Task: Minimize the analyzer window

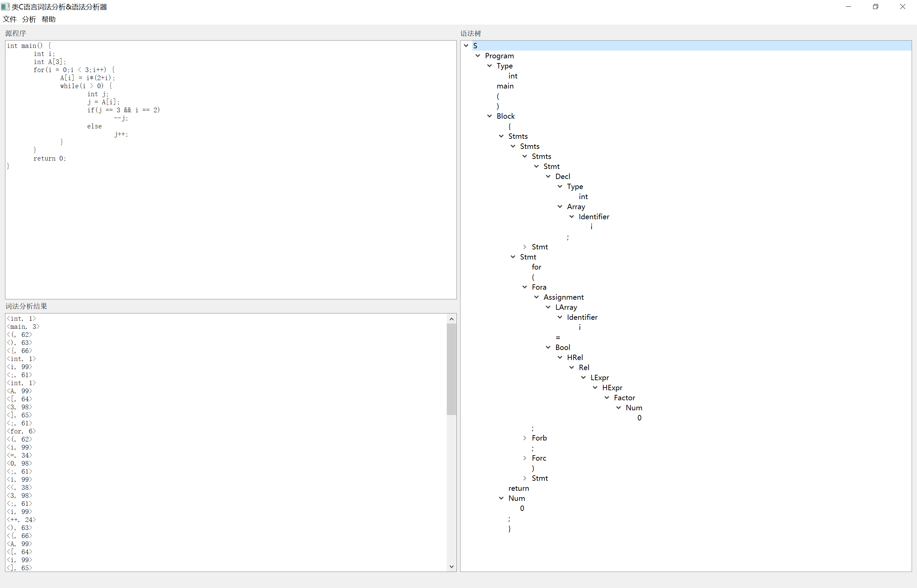Action: coord(848,6)
